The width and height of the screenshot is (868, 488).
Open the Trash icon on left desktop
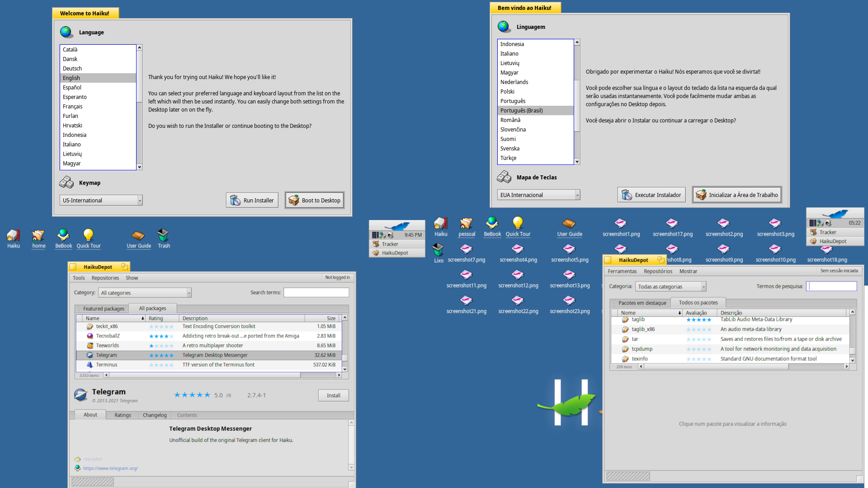[x=163, y=235]
